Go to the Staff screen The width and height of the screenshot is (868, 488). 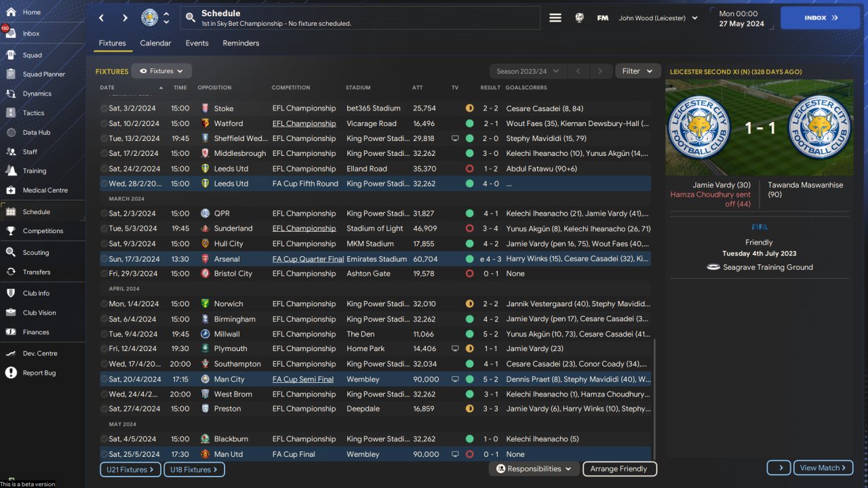[30, 152]
